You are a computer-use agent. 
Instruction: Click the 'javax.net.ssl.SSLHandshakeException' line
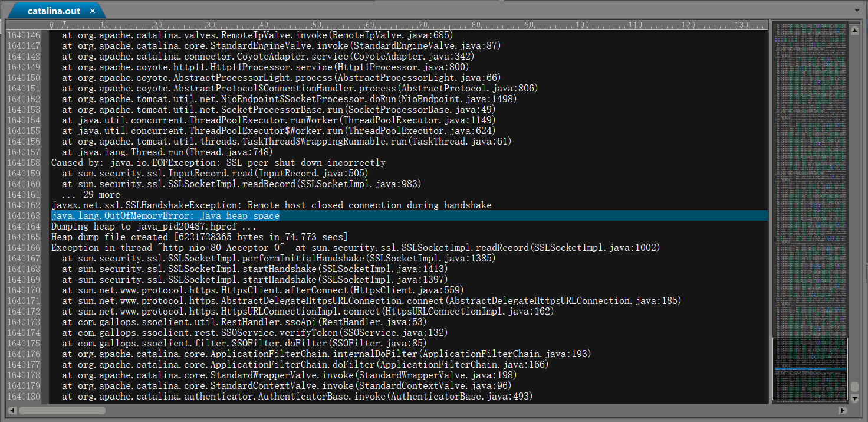tap(271, 205)
